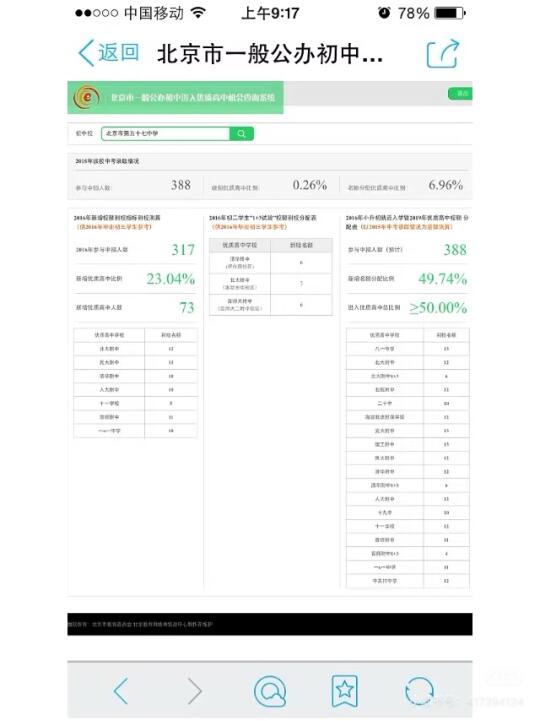The height and width of the screenshot is (721, 540).
Task: Tap the bookmark star icon
Action: (x=345, y=691)
